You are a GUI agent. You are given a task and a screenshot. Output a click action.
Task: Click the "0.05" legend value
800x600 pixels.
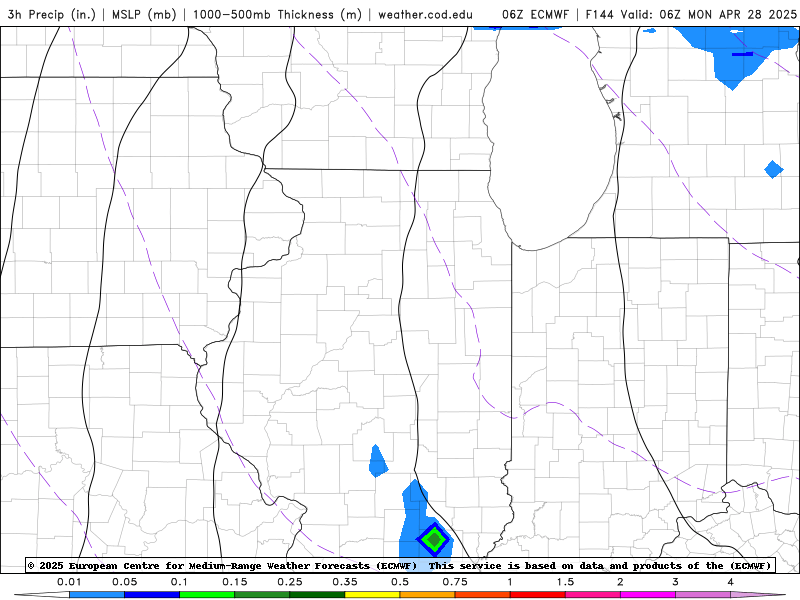124,582
